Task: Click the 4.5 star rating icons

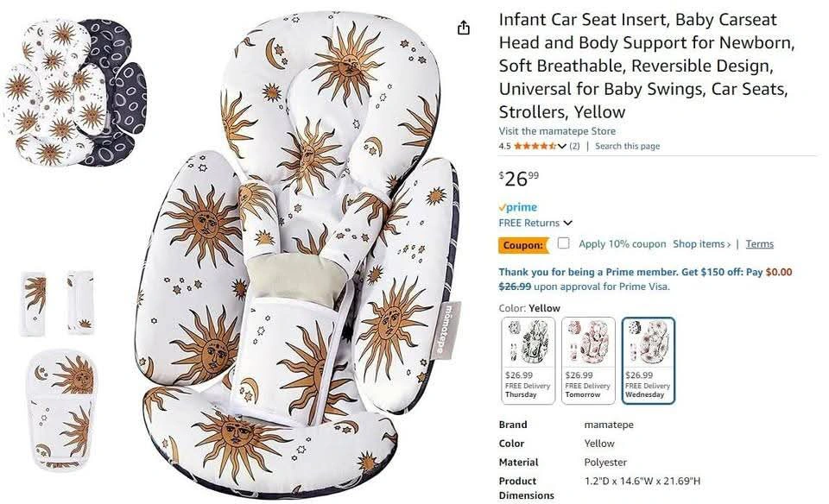Action: pyautogui.click(x=535, y=147)
